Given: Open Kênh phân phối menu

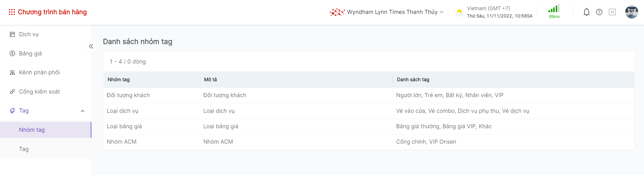Looking at the screenshot, I should point(39,73).
